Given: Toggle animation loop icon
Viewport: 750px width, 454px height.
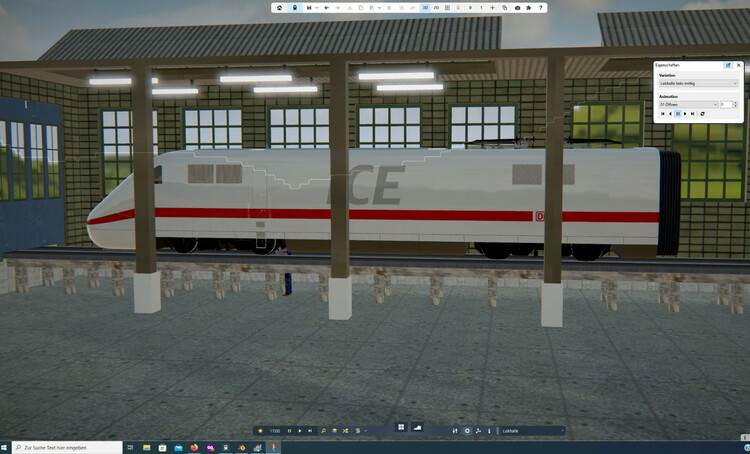Looking at the screenshot, I should [x=702, y=114].
